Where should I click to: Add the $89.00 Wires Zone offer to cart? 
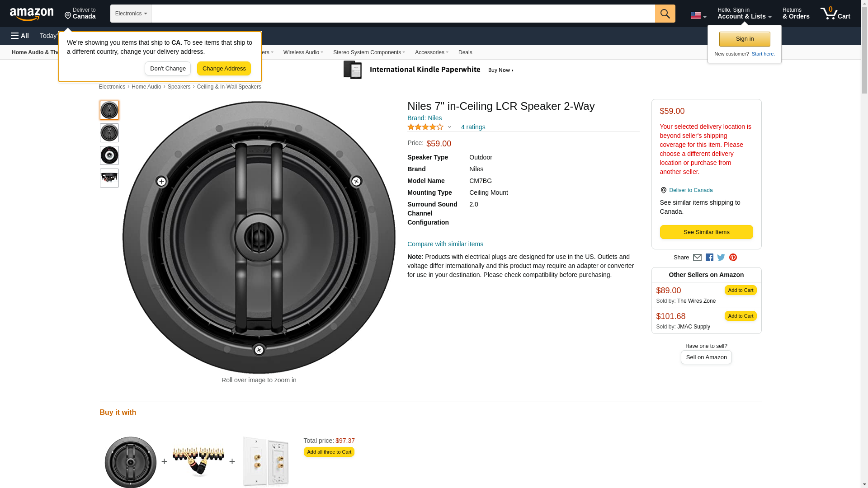point(740,290)
